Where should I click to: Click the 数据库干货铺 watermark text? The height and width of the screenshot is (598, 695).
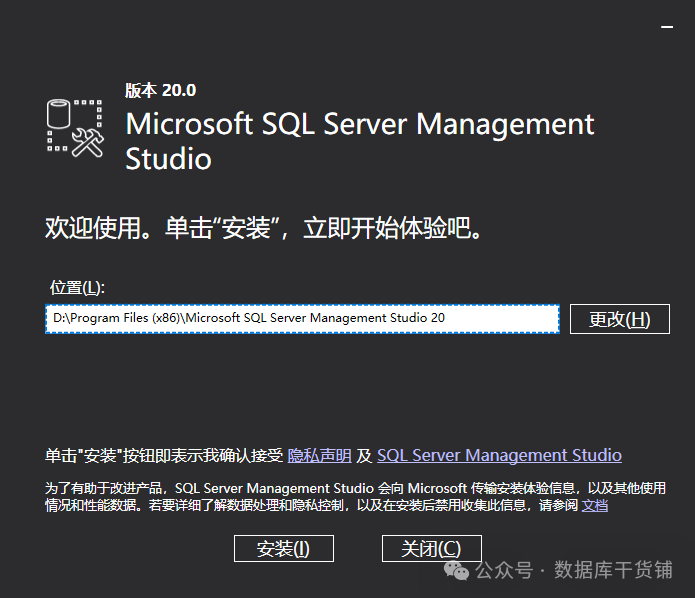click(x=613, y=570)
